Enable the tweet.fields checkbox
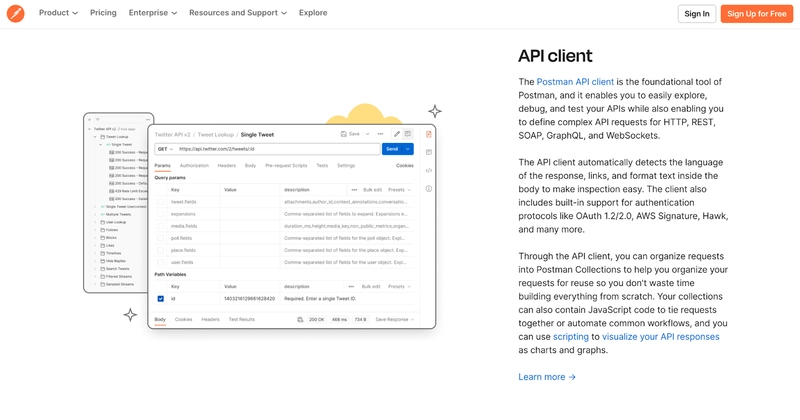This screenshot has width=800, height=420. [161, 202]
